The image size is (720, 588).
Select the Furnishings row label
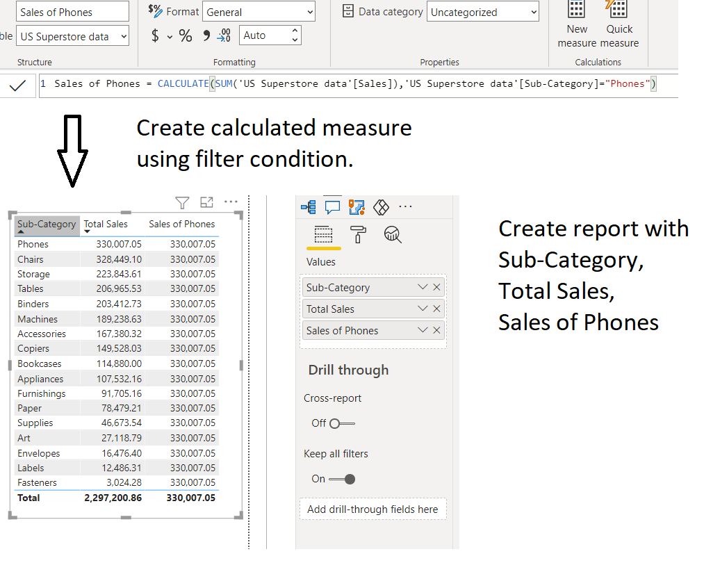[41, 393]
